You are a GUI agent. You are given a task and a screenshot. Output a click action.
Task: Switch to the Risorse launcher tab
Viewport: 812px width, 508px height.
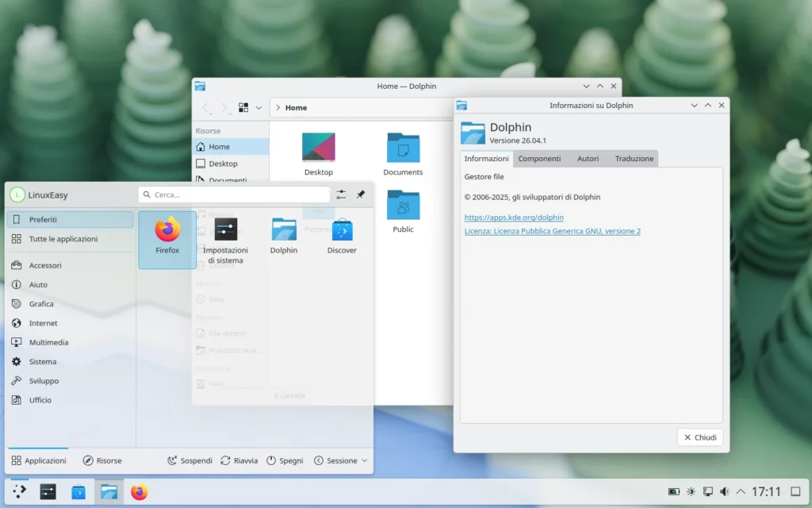pyautogui.click(x=102, y=461)
